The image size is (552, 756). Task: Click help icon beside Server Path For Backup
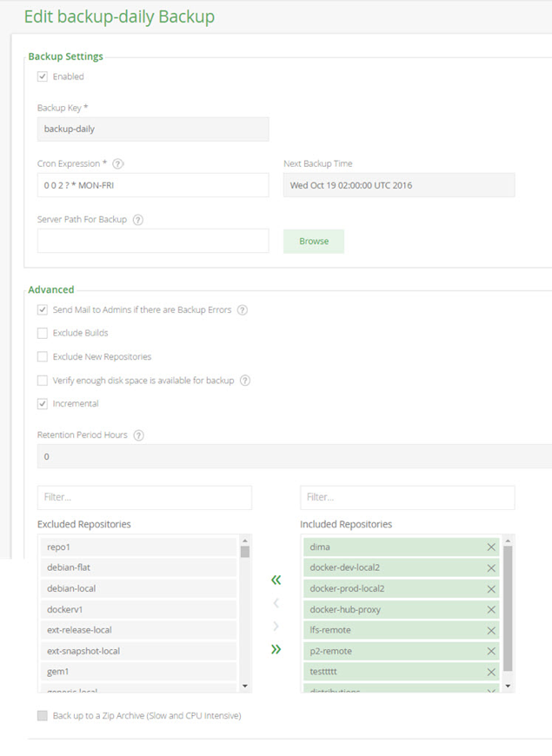(x=137, y=220)
